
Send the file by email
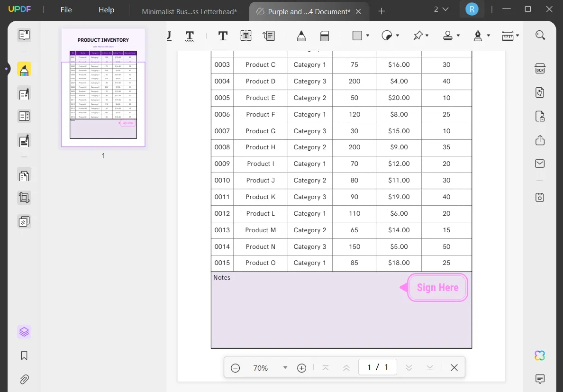540,164
